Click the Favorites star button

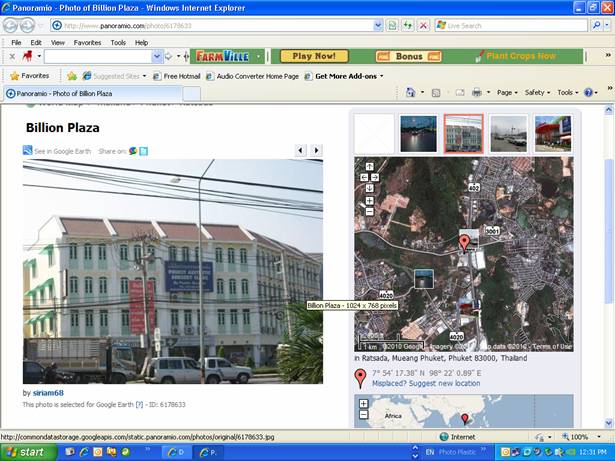tap(30, 76)
